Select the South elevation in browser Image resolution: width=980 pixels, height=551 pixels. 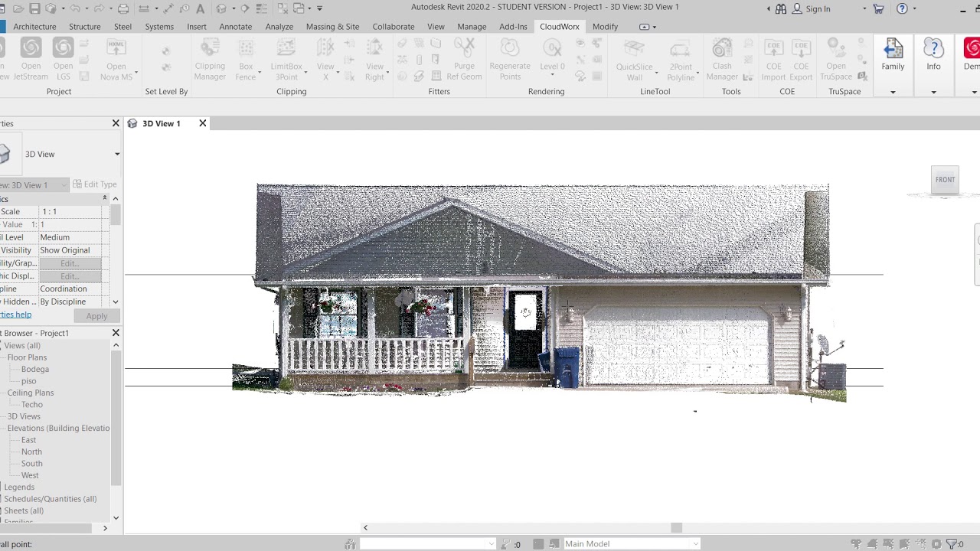[32, 463]
